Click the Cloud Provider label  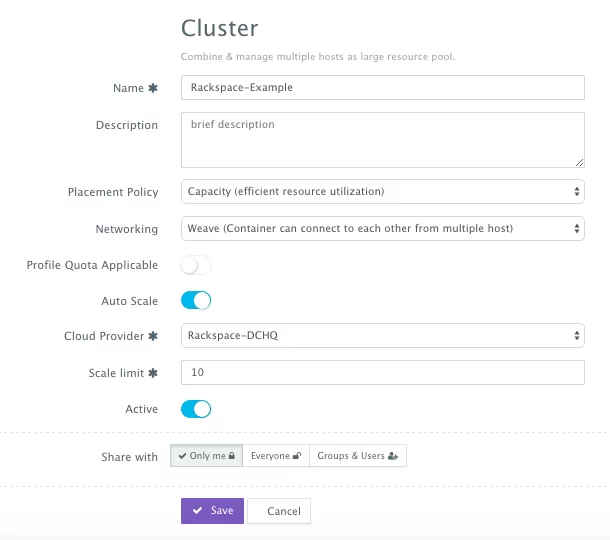point(104,336)
